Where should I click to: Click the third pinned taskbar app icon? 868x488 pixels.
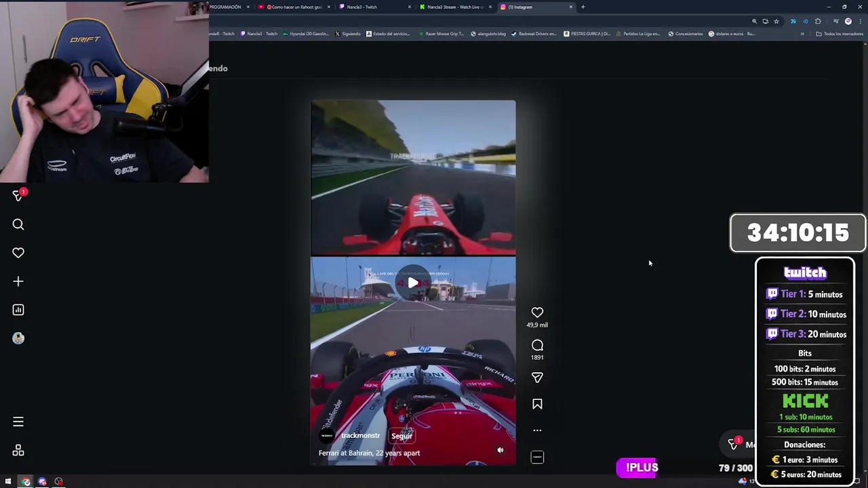tap(58, 482)
